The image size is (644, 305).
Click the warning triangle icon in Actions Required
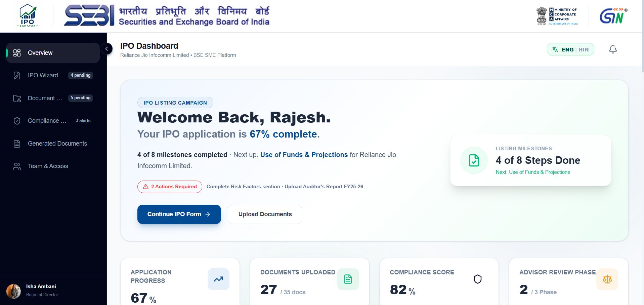(x=146, y=187)
